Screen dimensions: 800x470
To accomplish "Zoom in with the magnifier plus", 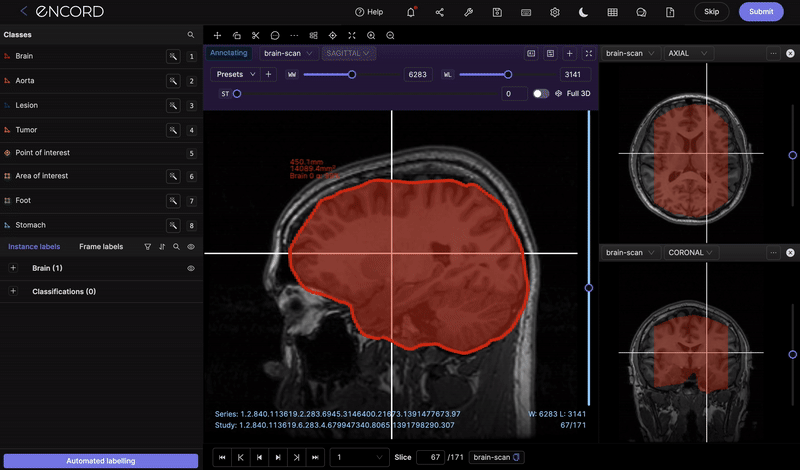I will [x=371, y=35].
